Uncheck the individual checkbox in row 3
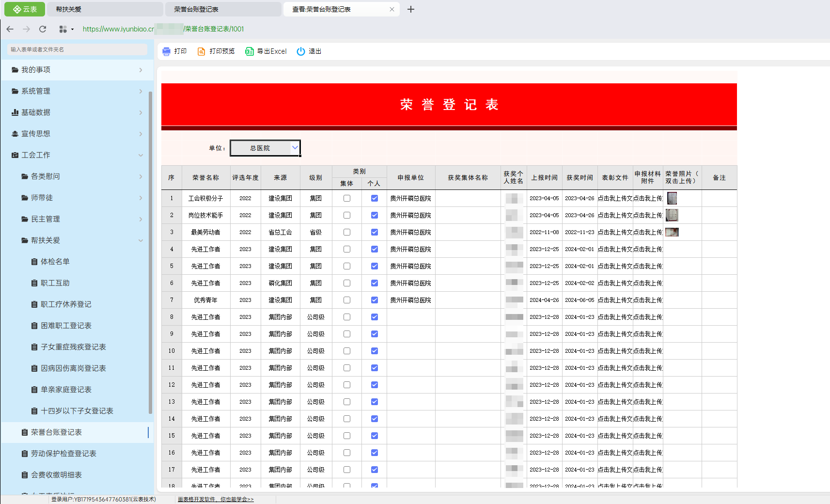830x504 pixels. coord(375,232)
